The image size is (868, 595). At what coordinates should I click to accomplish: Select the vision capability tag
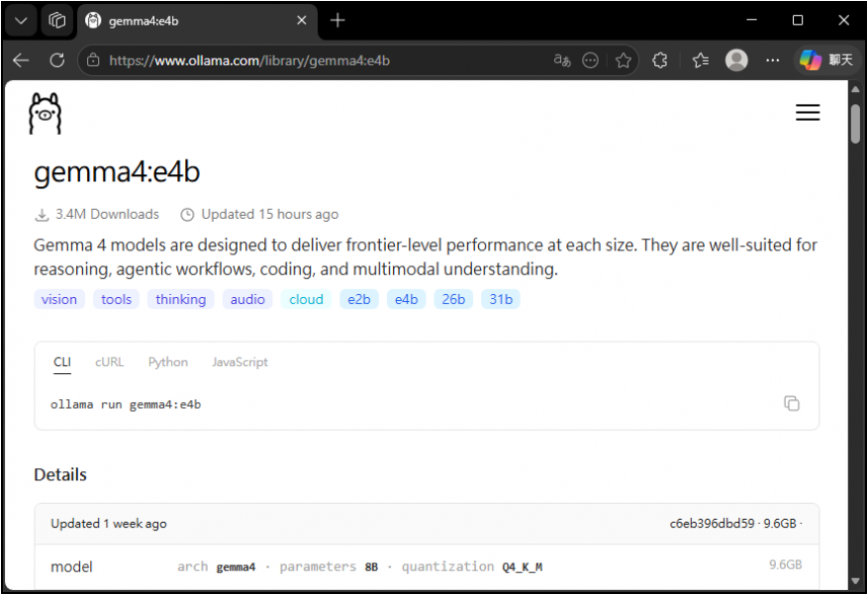59,299
